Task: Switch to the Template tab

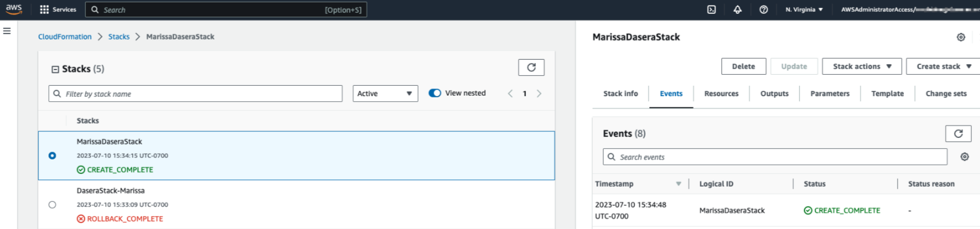Action: click(x=888, y=94)
